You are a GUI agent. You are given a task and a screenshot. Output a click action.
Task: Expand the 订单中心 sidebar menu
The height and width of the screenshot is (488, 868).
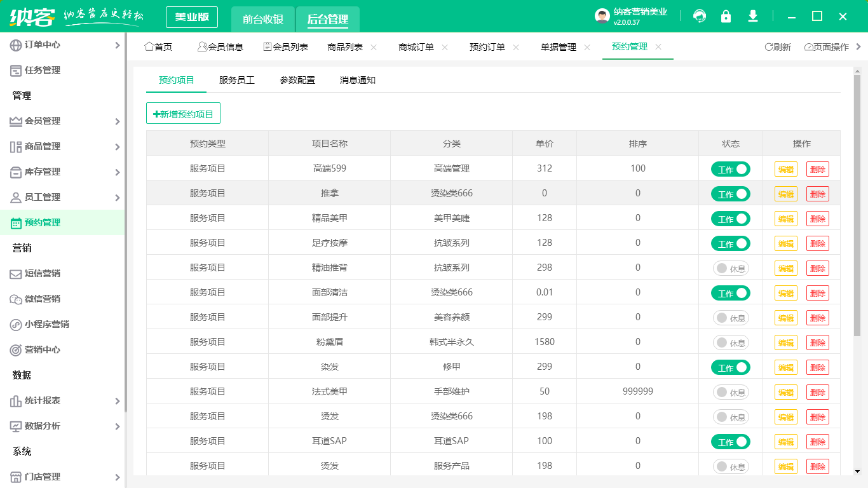(x=118, y=45)
